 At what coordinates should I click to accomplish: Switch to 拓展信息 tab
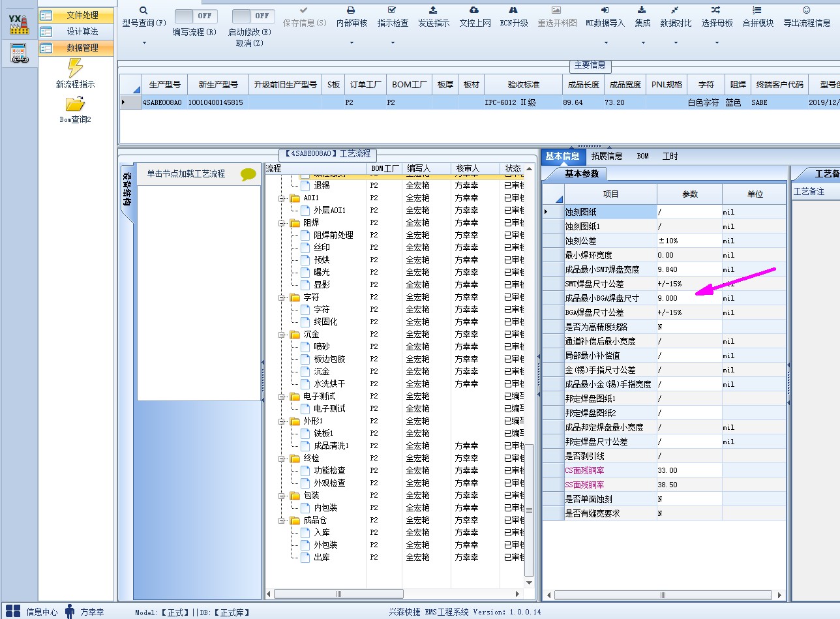607,156
